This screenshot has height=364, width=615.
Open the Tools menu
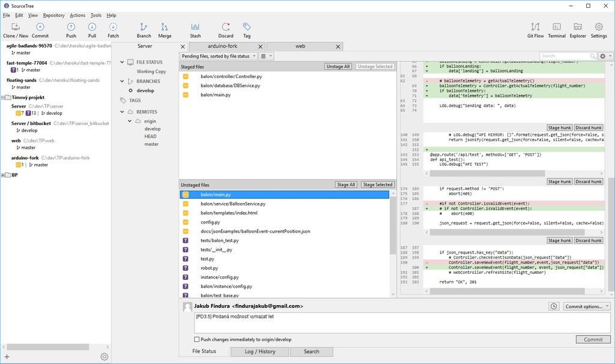95,15
